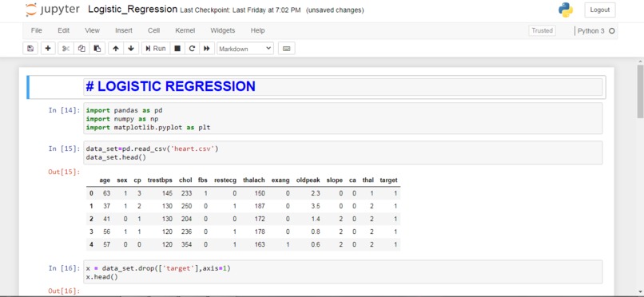Open the Insert menu
Viewport: 644px width, 297px height.
coord(124,30)
